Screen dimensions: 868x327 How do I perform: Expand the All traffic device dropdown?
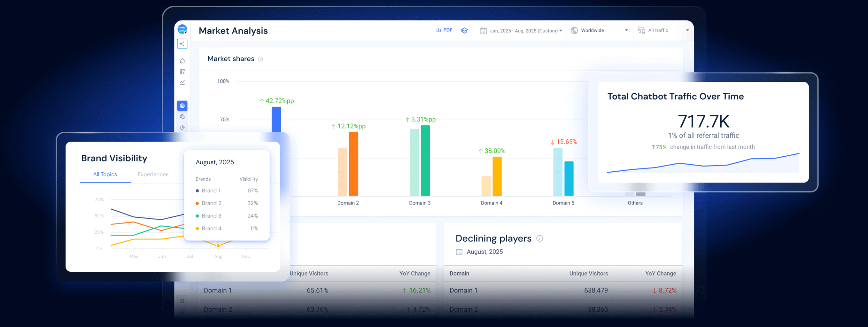click(663, 31)
